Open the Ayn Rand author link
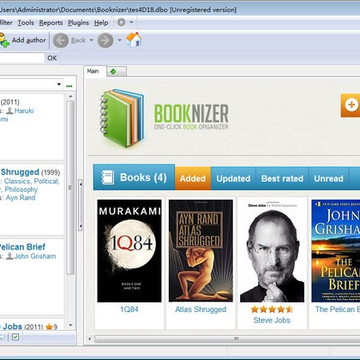This screenshot has width=360, height=360. point(20,197)
